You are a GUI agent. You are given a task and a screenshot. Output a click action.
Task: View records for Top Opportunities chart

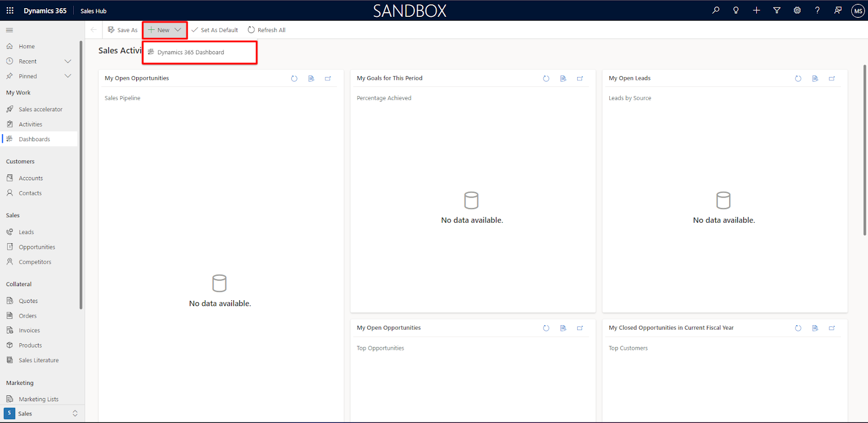tap(563, 328)
